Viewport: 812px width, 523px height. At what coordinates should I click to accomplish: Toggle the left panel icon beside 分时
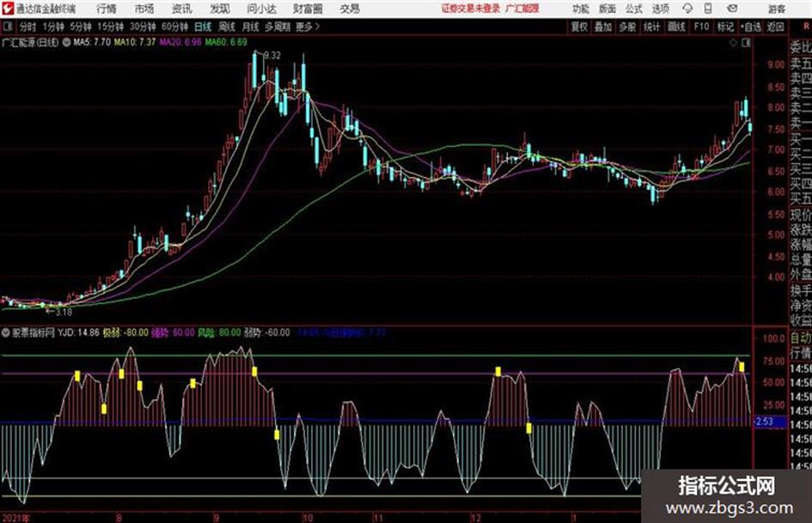(8, 27)
